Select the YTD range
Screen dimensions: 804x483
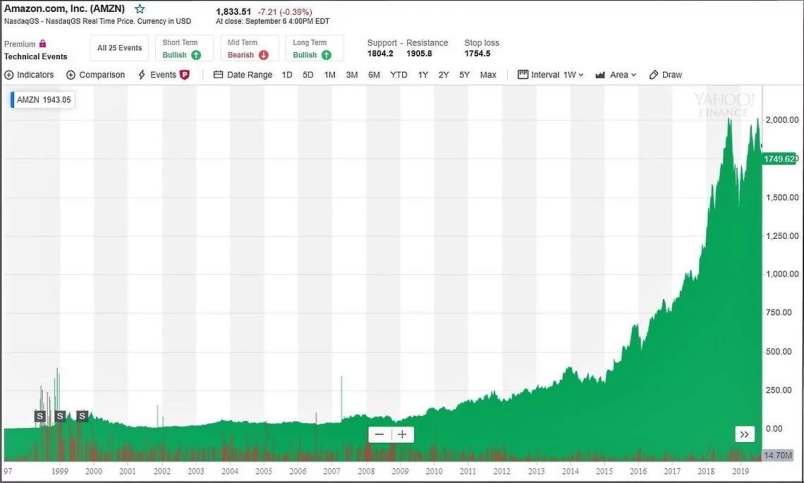[398, 75]
